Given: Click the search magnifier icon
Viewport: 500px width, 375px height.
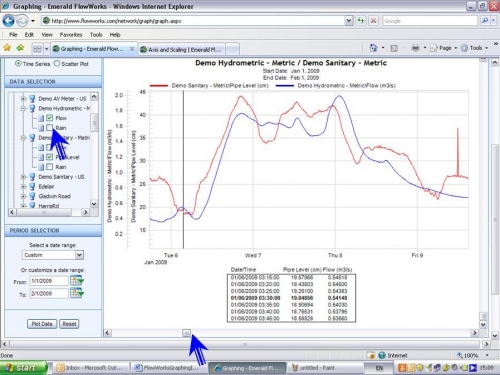Looking at the screenshot, I should pos(485,21).
